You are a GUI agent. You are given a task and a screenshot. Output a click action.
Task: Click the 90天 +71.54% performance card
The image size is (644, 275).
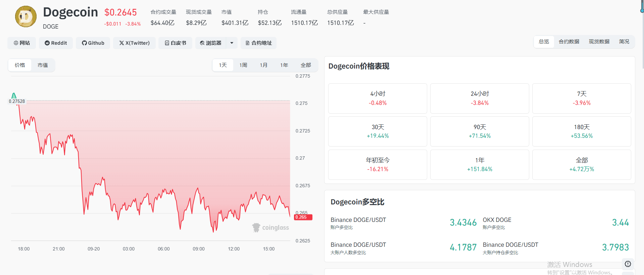click(x=480, y=131)
